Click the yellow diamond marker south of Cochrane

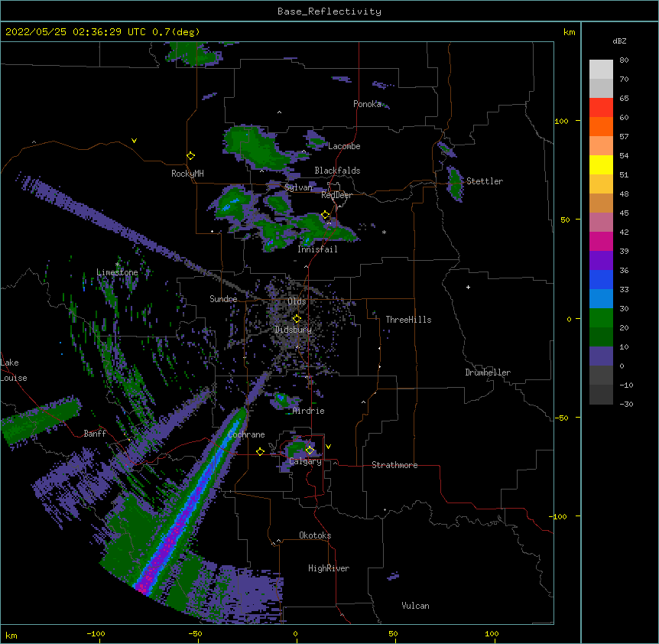tap(260, 451)
